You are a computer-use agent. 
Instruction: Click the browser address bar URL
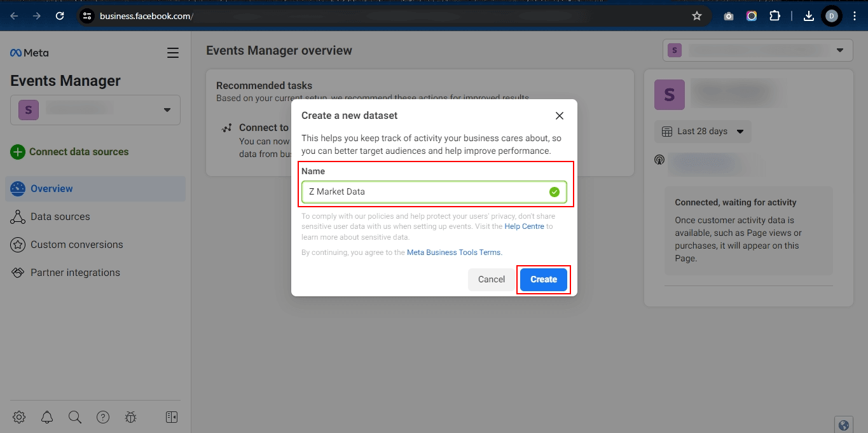[146, 16]
